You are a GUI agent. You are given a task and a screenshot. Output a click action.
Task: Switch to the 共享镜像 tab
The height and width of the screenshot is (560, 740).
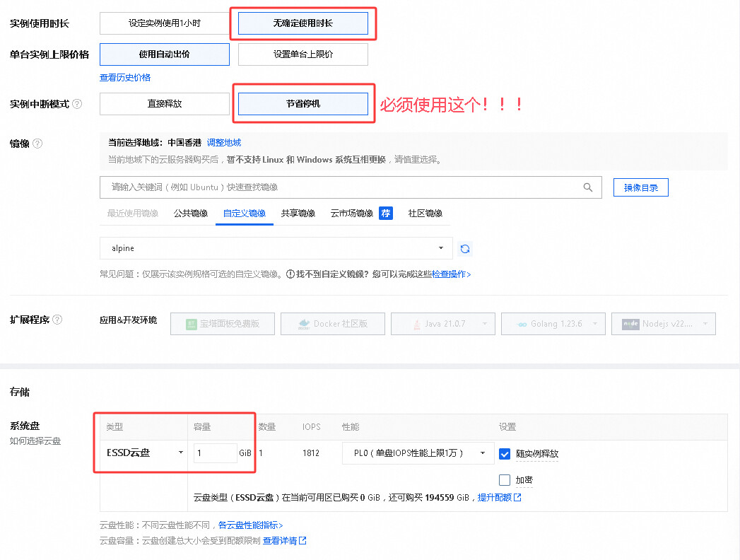point(298,214)
